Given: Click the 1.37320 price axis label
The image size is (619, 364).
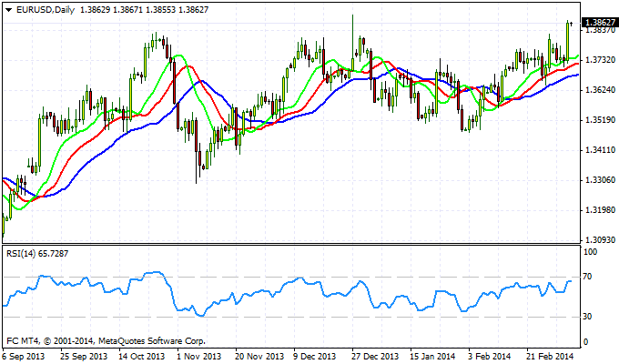Looking at the screenshot, I should (601, 60).
